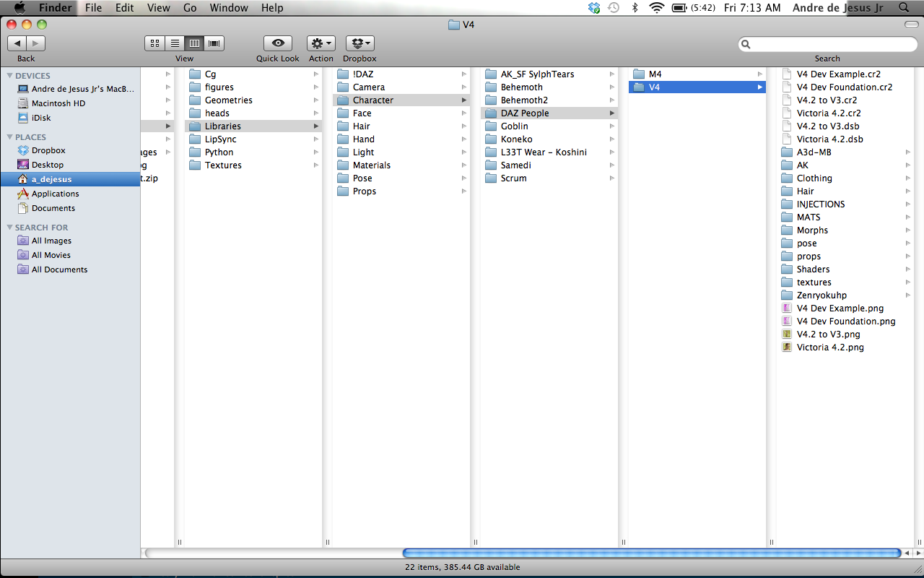924x578 pixels.
Task: Click the horizontal scrollbar thumb
Action: (651, 553)
